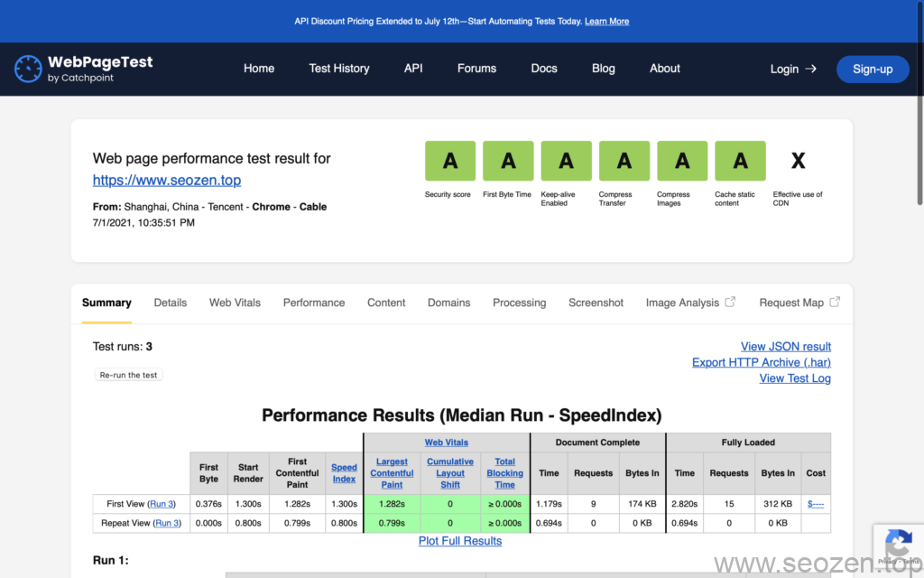924x578 pixels.
Task: Click the arrow icon next to Login
Action: coord(811,69)
